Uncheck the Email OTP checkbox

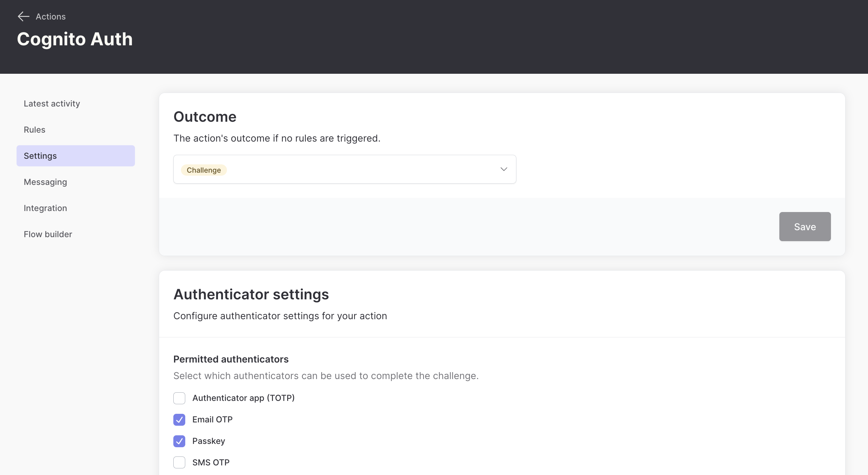(179, 419)
